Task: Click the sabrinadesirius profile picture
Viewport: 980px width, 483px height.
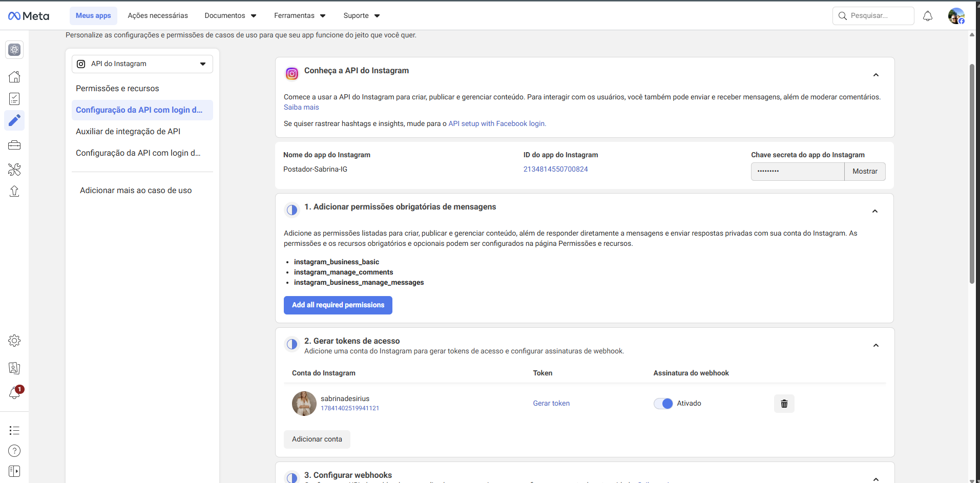Action: click(304, 404)
